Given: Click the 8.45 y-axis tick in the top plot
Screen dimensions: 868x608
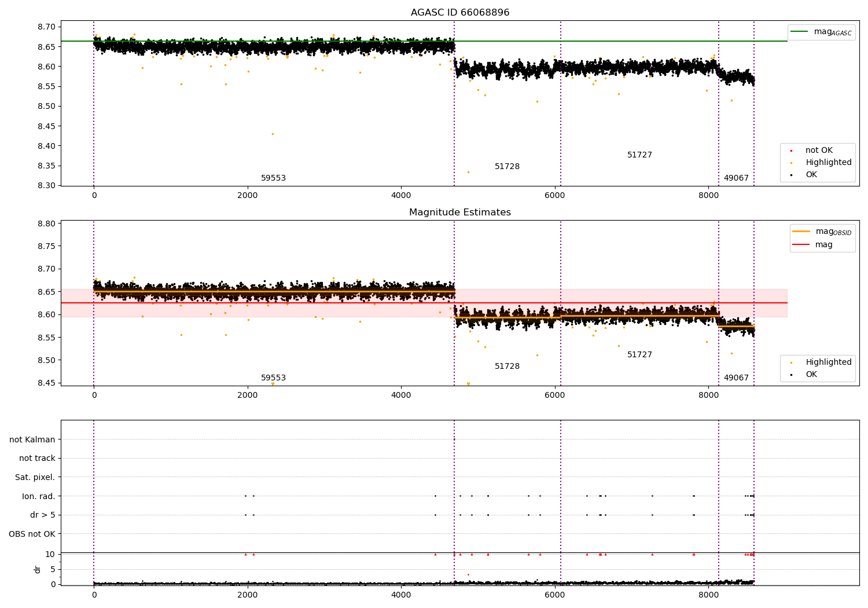Looking at the screenshot, I should [47, 126].
